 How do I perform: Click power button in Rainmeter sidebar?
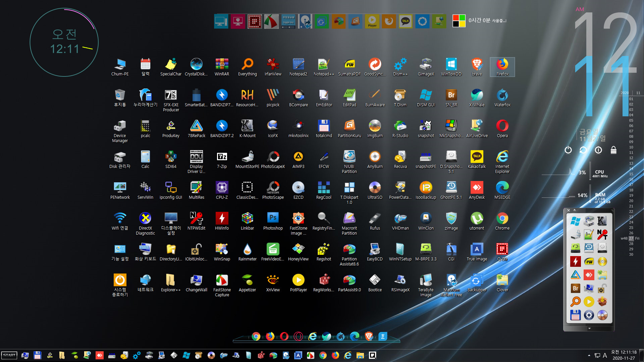click(568, 150)
